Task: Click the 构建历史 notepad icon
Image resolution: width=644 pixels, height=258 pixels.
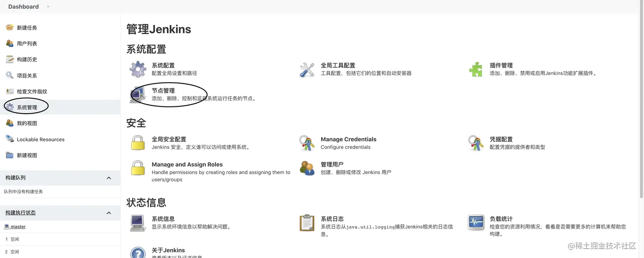Action: [9, 59]
